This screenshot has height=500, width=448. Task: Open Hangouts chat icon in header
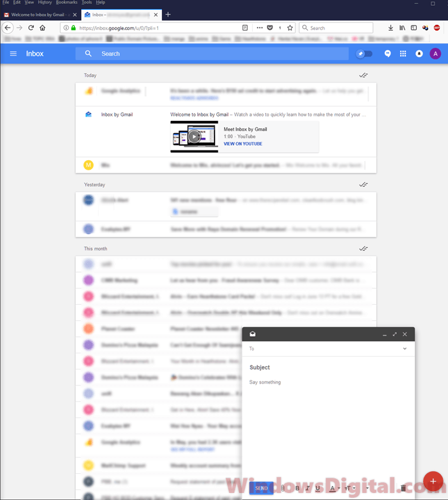(x=387, y=54)
